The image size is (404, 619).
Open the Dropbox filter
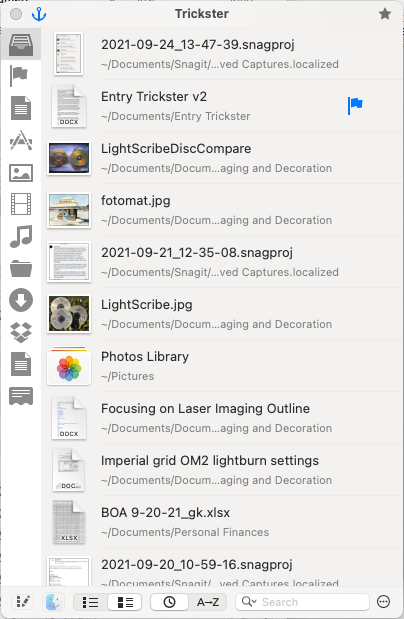(x=21, y=332)
